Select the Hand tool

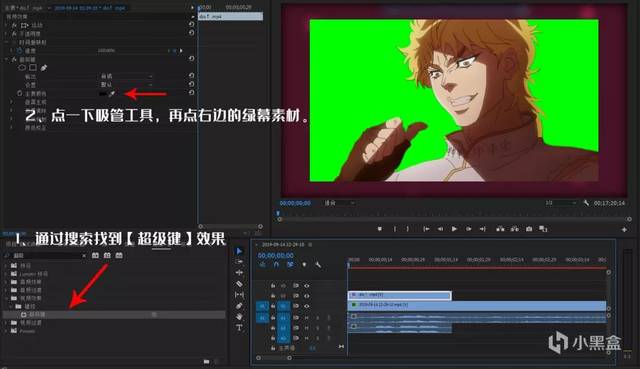[x=239, y=316]
